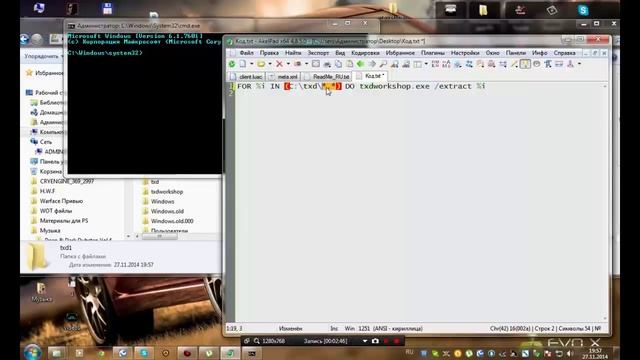Select the Код.txt tab
Viewport: 640px width, 360px height.
pos(370,76)
